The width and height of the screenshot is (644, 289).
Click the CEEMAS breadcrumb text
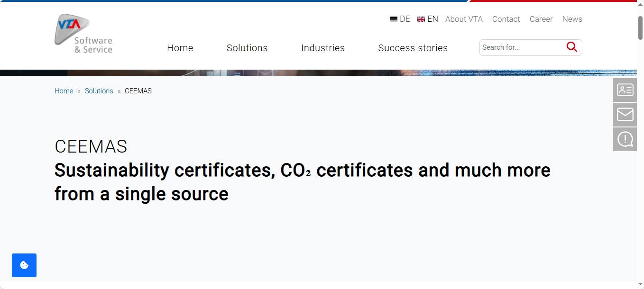point(138,91)
